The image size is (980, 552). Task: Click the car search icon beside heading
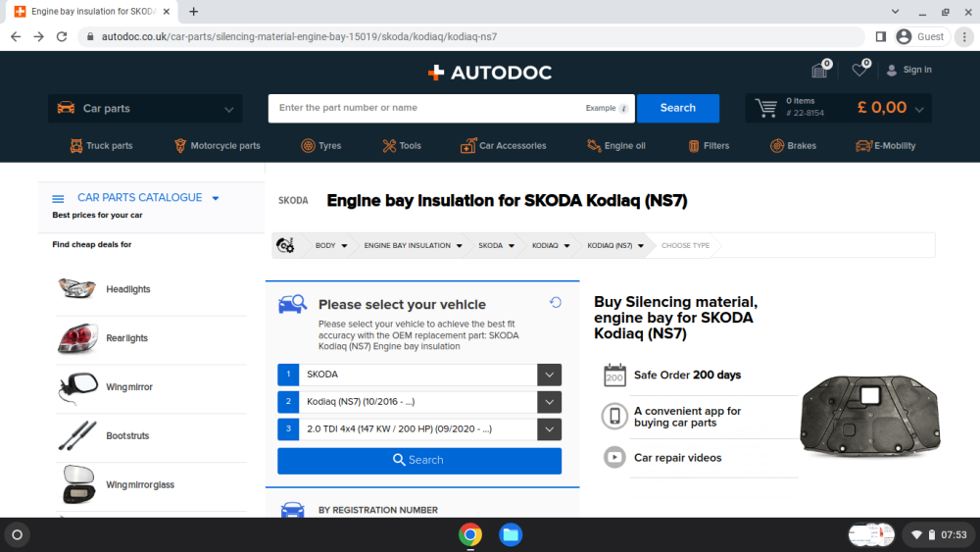(292, 305)
